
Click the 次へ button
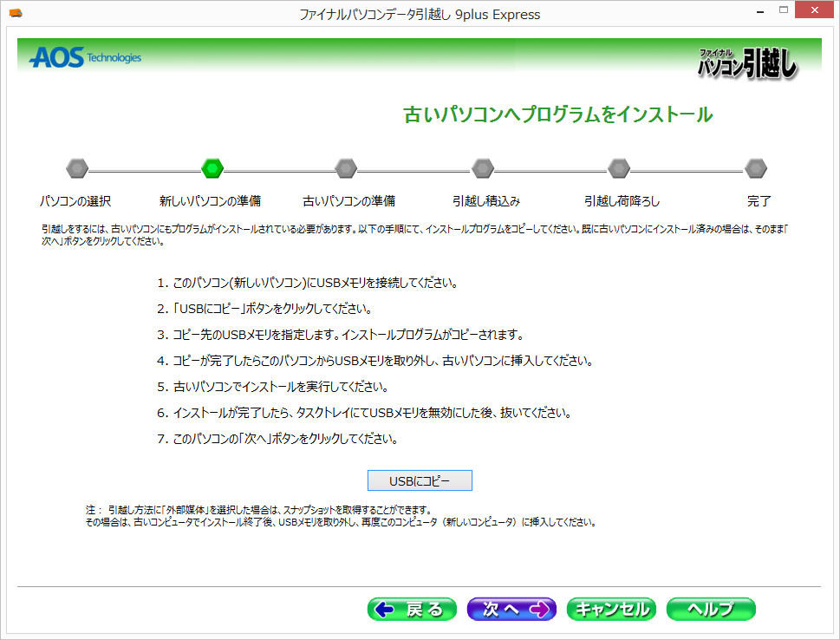[x=511, y=609]
